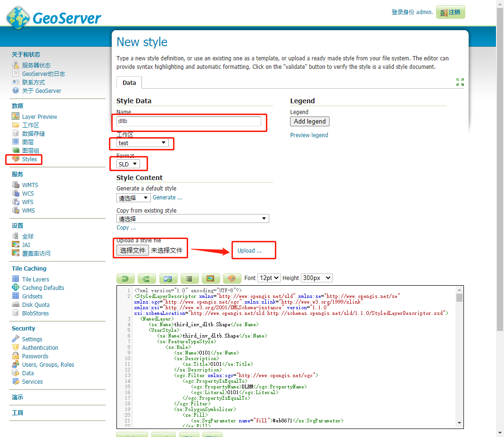
Task: Open Security Services page
Action: click(32, 382)
